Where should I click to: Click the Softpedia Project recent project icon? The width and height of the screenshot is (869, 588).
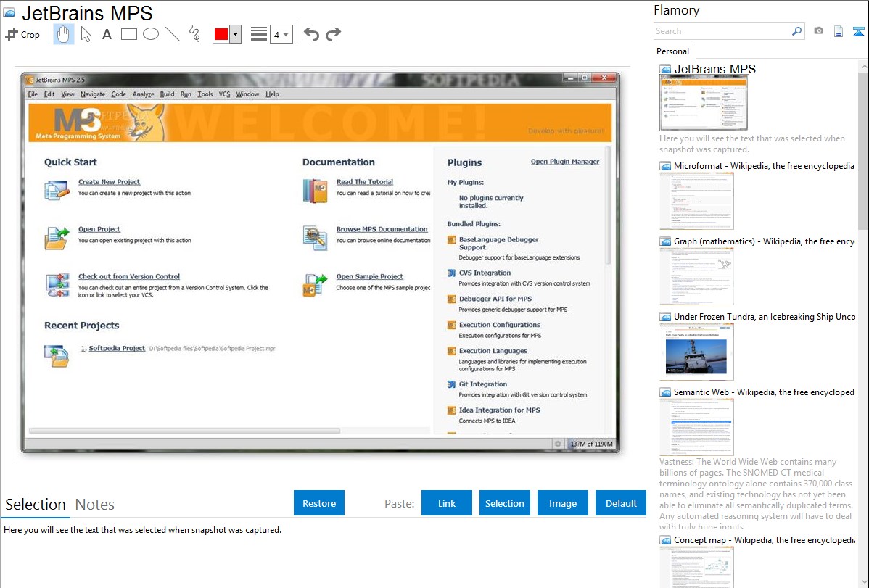pyautogui.click(x=57, y=355)
